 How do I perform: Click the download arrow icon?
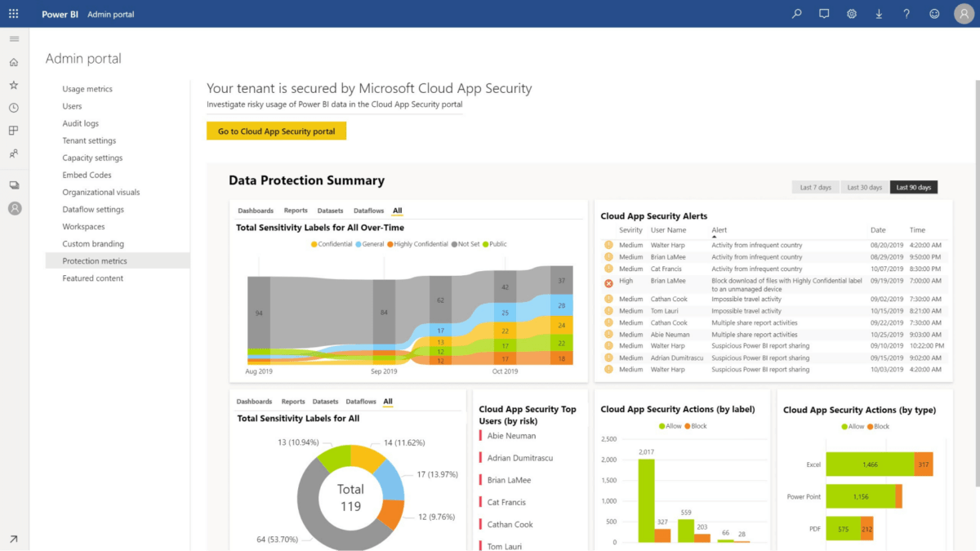(x=879, y=14)
